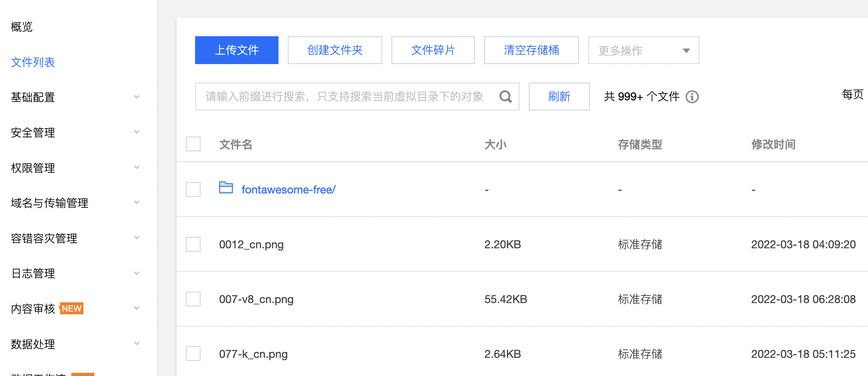Open the 基础配置 menu item
Image resolution: width=868 pixels, height=376 pixels.
(x=33, y=97)
